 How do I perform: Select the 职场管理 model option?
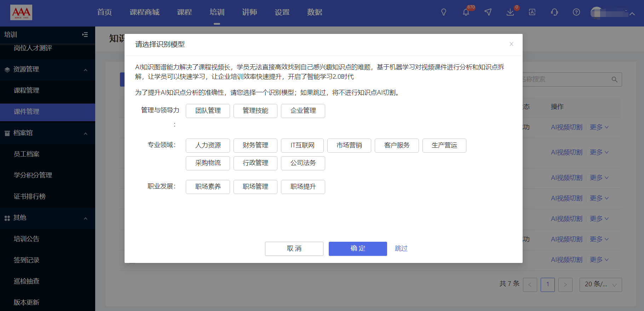pos(255,187)
